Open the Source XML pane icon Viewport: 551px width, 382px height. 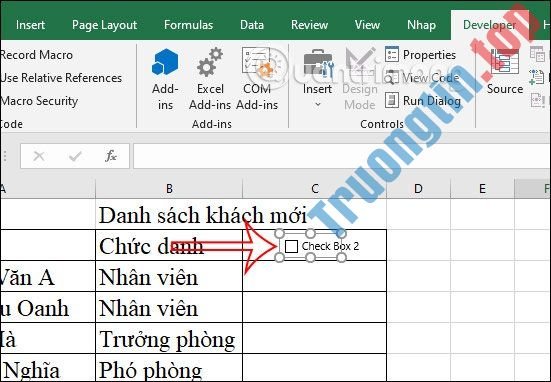(505, 61)
